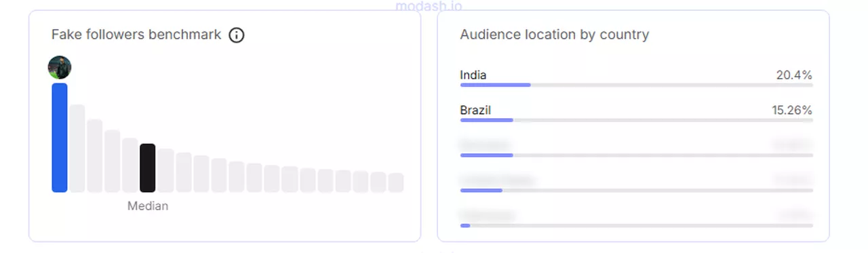This screenshot has width=868, height=253.
Task: Select the second gray benchmark bar
Action: click(95, 156)
